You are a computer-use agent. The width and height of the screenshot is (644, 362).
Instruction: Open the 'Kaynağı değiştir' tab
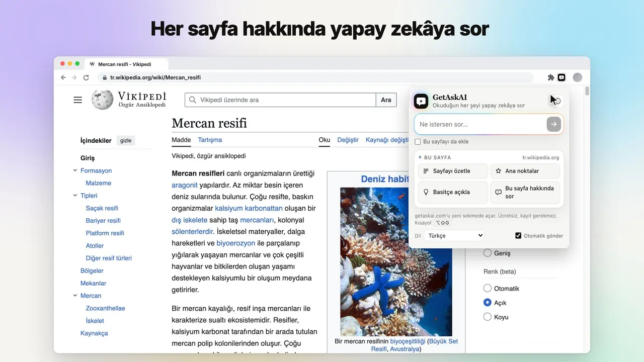(x=387, y=140)
